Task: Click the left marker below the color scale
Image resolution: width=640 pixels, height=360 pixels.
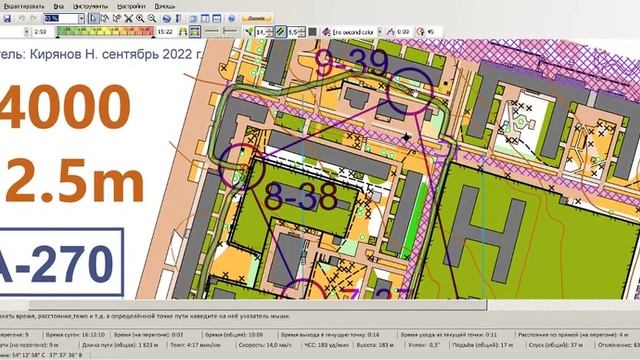Action: pos(58,37)
